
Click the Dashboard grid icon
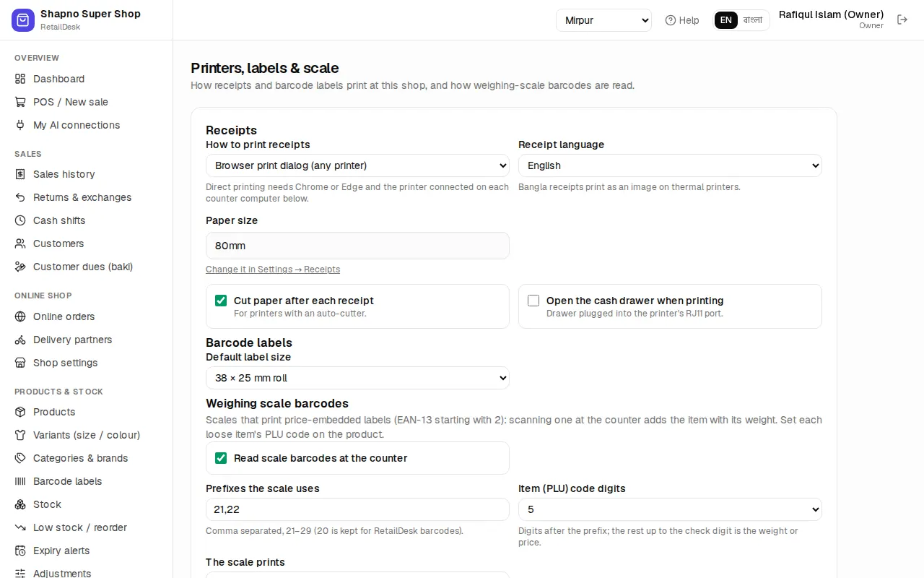[x=20, y=79]
